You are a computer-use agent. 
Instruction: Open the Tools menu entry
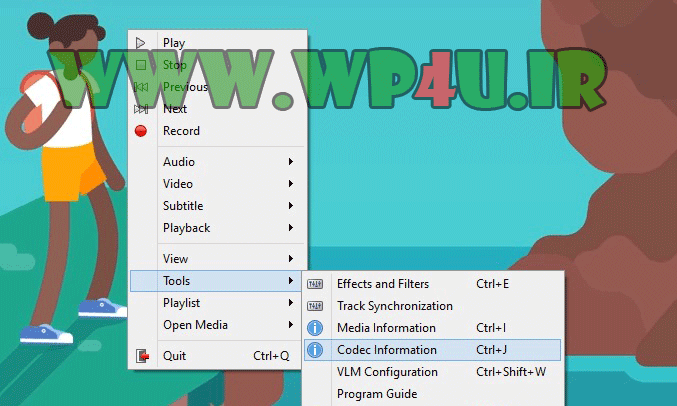215,281
